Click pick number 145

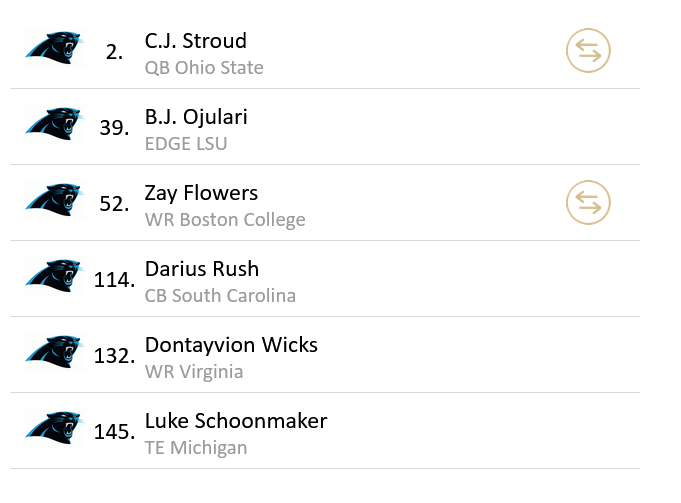click(114, 432)
